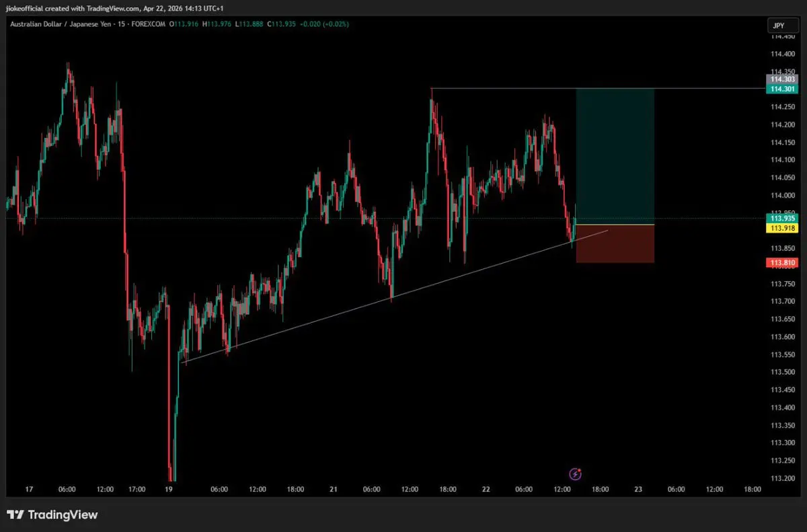Click the yellow 113.918 entry price label
The image size is (807, 532).
782,228
